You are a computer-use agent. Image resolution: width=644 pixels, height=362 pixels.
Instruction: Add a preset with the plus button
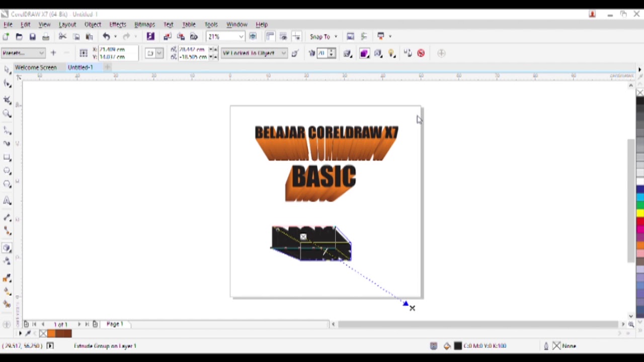[53, 53]
